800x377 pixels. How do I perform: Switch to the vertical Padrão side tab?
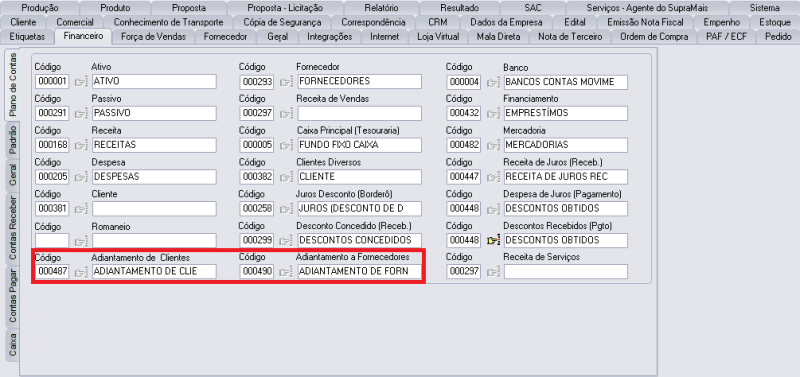pos(13,141)
